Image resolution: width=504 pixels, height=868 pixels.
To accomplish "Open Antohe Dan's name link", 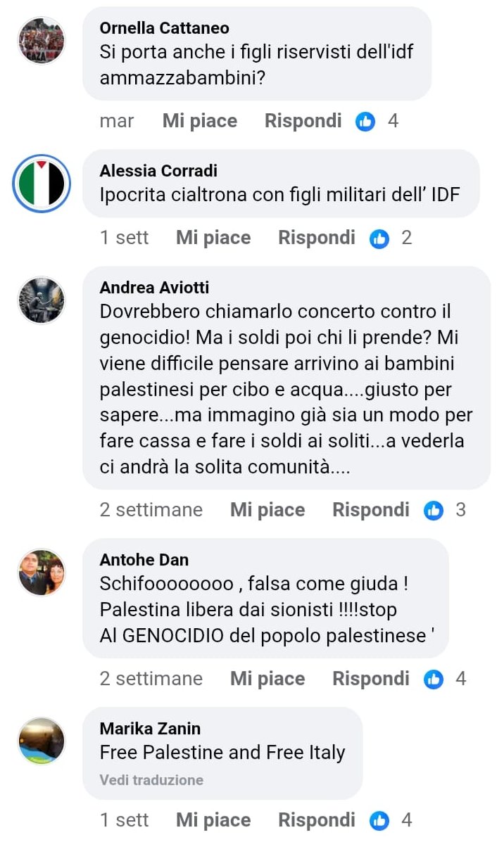I will [144, 560].
